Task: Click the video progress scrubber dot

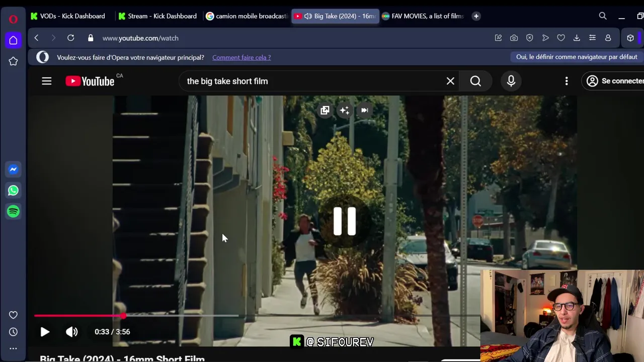Action: click(x=123, y=316)
